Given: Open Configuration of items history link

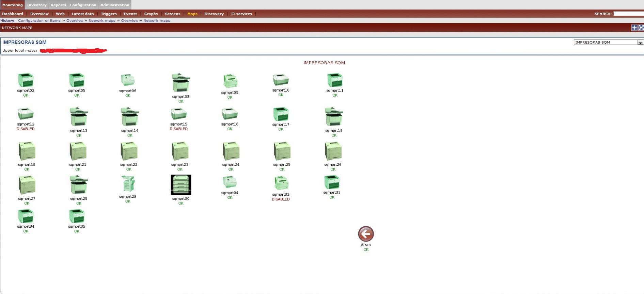Looking at the screenshot, I should [39, 20].
